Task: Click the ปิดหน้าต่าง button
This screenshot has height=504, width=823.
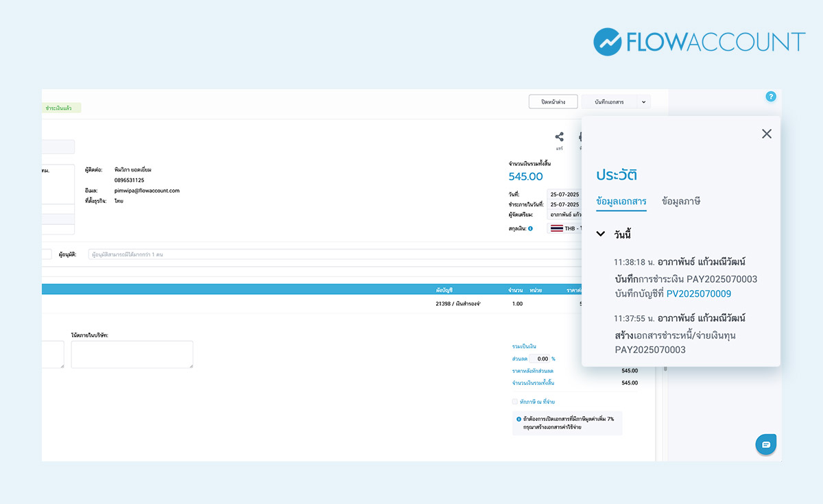Action: (553, 102)
